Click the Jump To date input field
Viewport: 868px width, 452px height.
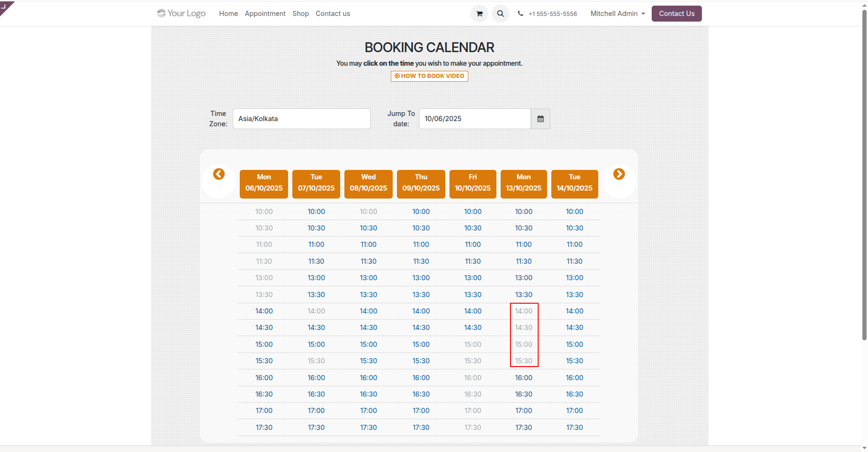tap(475, 119)
